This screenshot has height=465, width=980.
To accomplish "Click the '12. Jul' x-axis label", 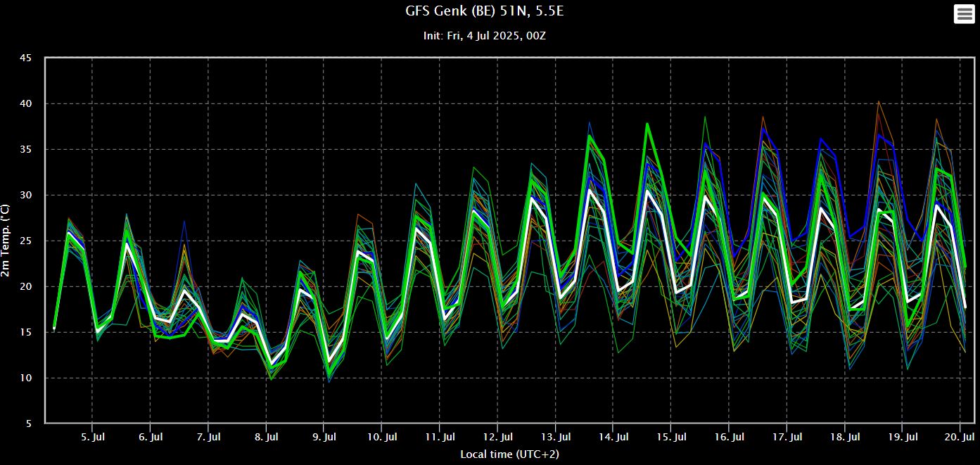I will 497,437.
